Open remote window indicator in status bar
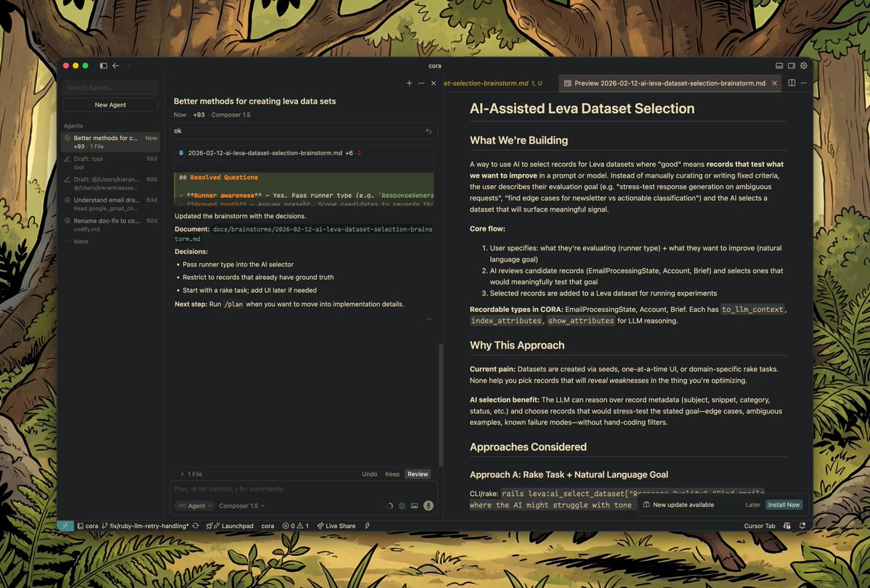This screenshot has width=870, height=588. coord(65,526)
